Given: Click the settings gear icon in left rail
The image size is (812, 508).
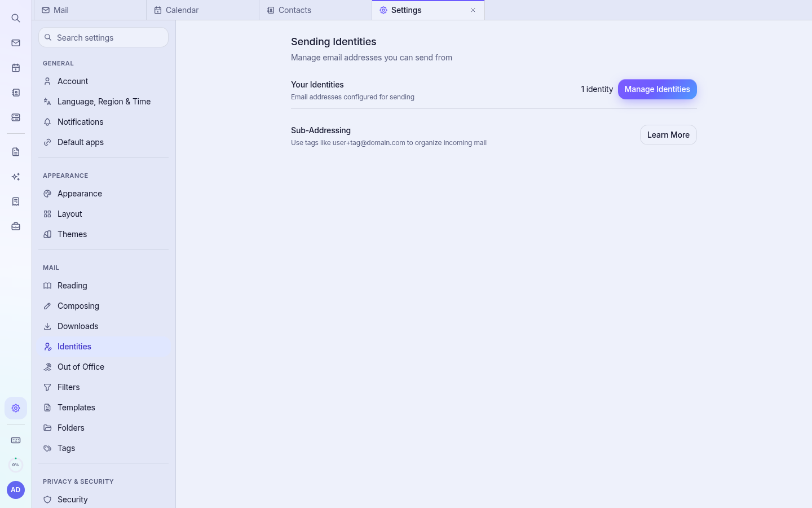Looking at the screenshot, I should click(x=16, y=408).
